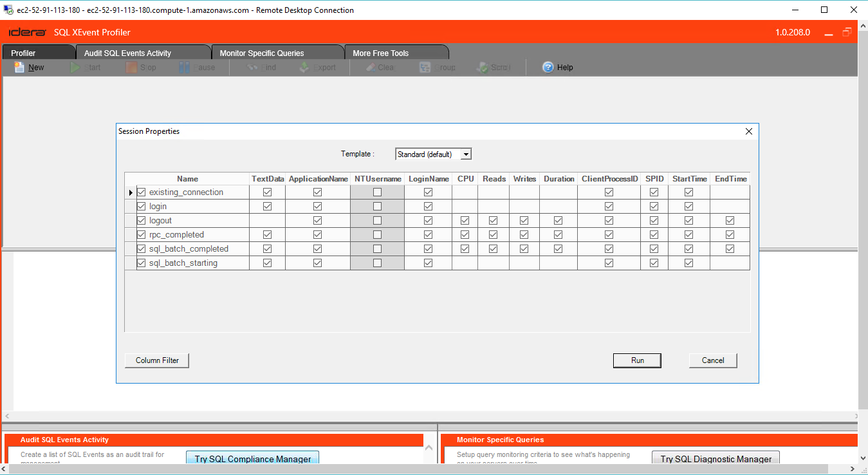Enable NTUsername for the login event
868x475 pixels.
[x=376, y=206]
